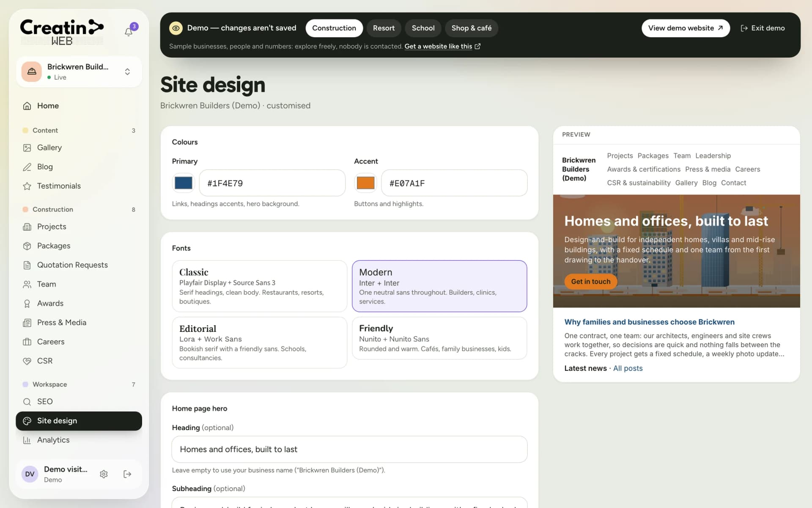Open the 'Get a website like this' link

pos(442,46)
